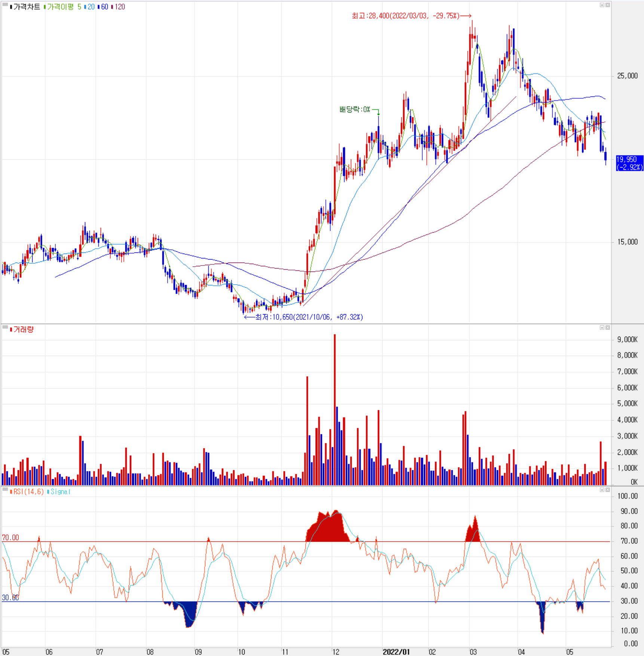Click the 5,000K volume axis label
The height and width of the screenshot is (656, 644).
click(x=627, y=404)
